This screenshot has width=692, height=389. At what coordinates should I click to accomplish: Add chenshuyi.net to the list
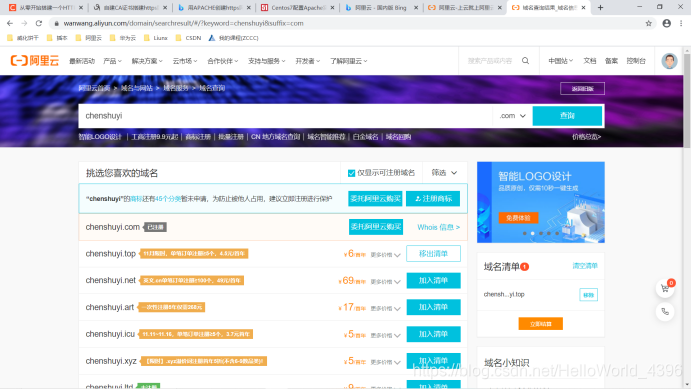(433, 280)
